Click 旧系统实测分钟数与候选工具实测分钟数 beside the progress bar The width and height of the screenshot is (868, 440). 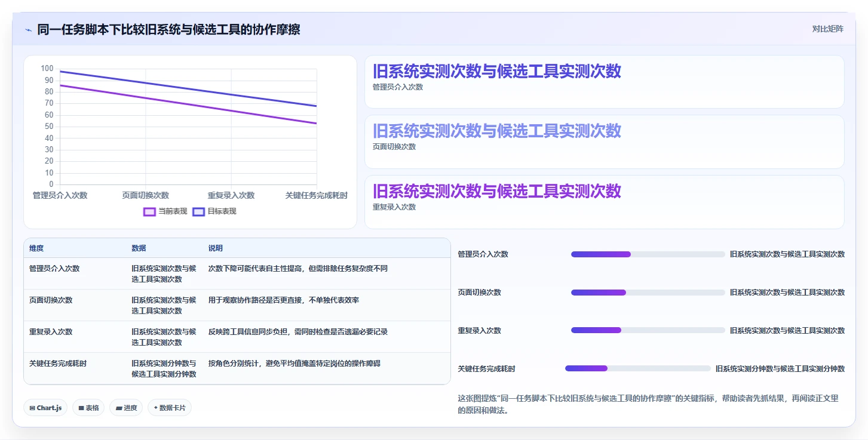click(780, 369)
